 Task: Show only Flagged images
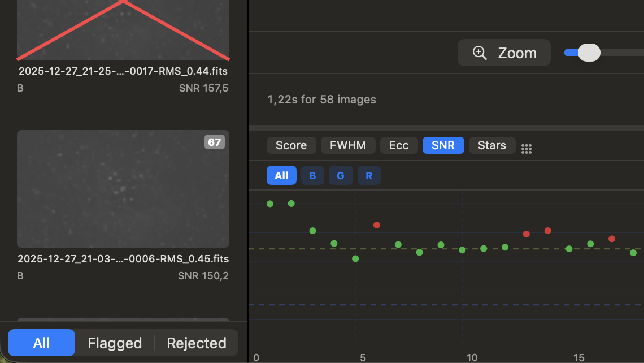[115, 343]
